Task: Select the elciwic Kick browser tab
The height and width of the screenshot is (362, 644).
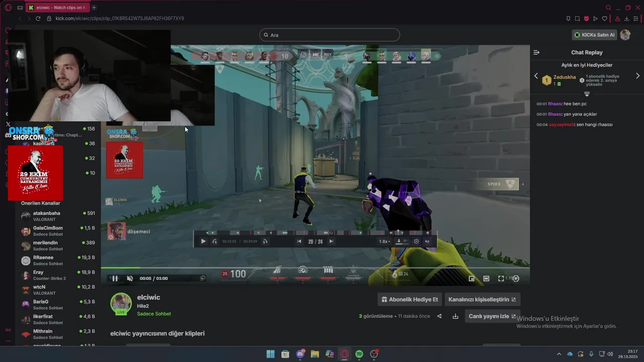Action: click(x=57, y=8)
